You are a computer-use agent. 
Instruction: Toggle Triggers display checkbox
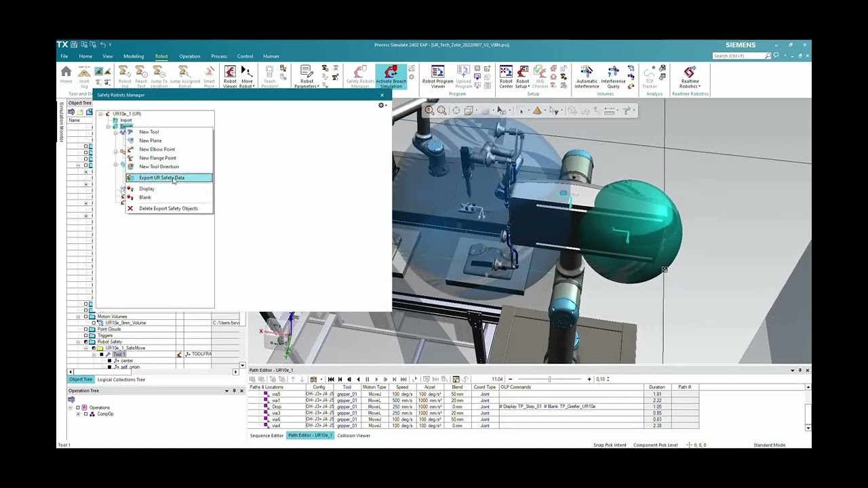pyautogui.click(x=85, y=335)
